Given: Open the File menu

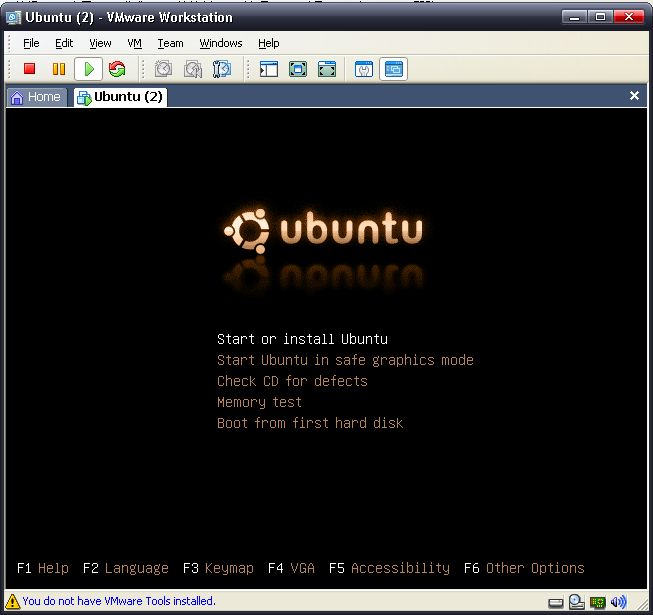Looking at the screenshot, I should [31, 43].
